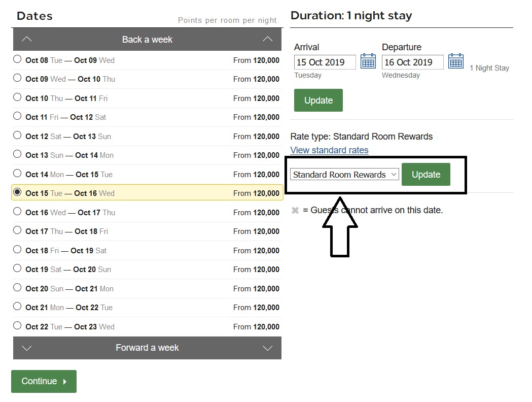532x402 pixels.
Task: Click right chevron on Back a week bar
Action: pos(268,39)
